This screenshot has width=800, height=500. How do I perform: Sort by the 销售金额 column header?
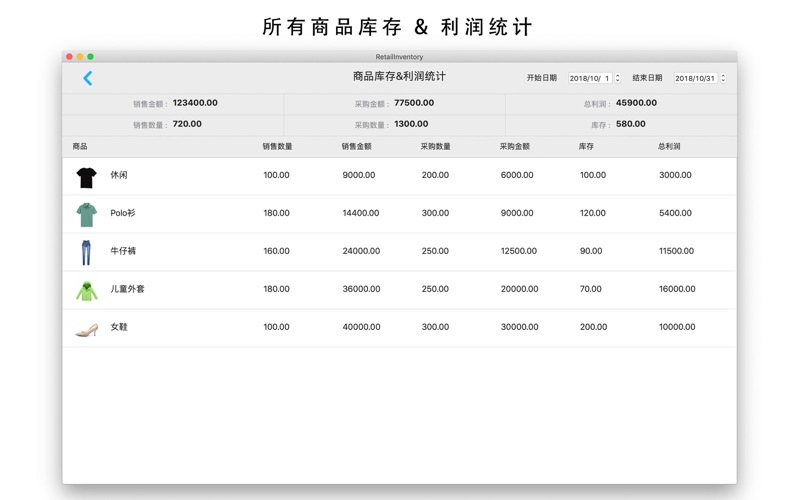pos(356,147)
